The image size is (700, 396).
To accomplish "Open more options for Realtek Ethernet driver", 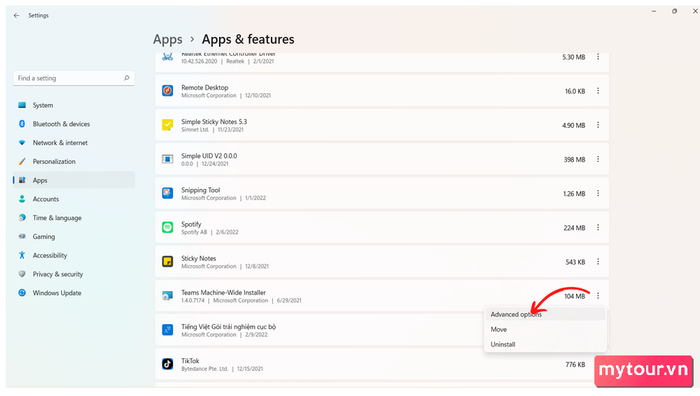I will tap(598, 57).
